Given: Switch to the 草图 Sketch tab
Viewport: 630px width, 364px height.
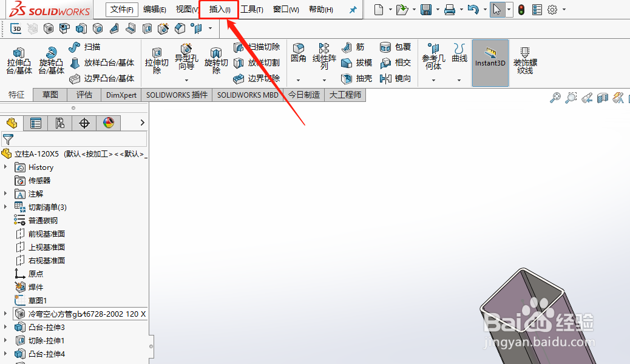Looking at the screenshot, I should pos(50,95).
